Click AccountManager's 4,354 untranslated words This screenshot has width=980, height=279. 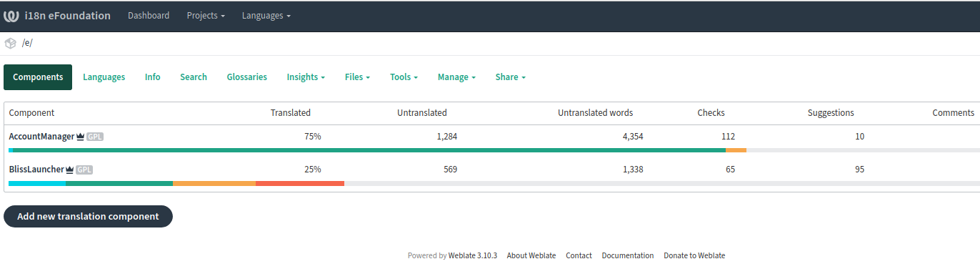(633, 137)
